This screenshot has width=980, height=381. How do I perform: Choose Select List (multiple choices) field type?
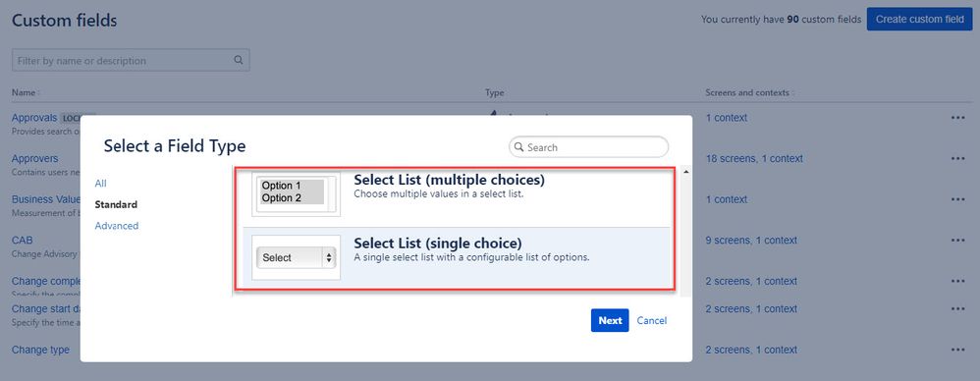pyautogui.click(x=457, y=194)
